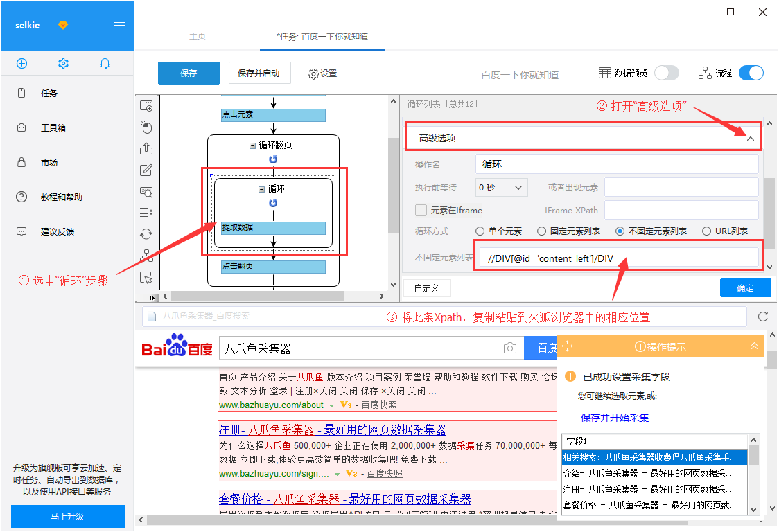Select the captcha recognition tool icon
Screen dimensions: 779x532
pyautogui.click(x=146, y=192)
